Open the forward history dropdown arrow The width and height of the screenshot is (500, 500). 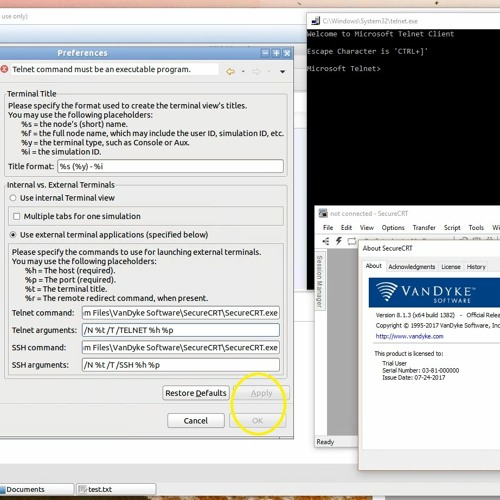click(269, 71)
